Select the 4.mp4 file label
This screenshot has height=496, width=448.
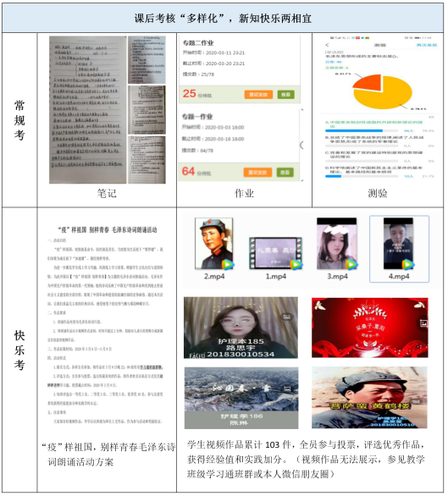pos(399,276)
